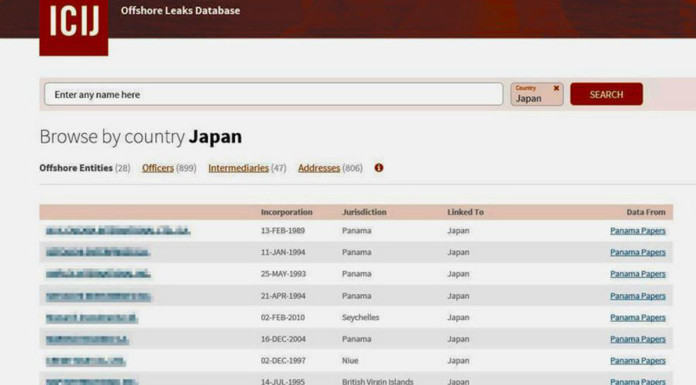Open the entity incorporated 25-MAY-1993
Viewport: 696px width, 385px height.
[98, 274]
